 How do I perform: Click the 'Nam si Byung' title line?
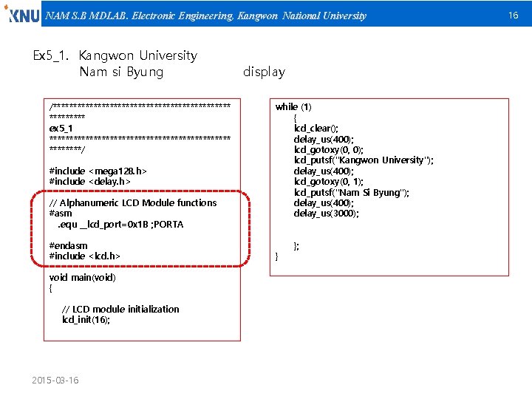[121, 72]
